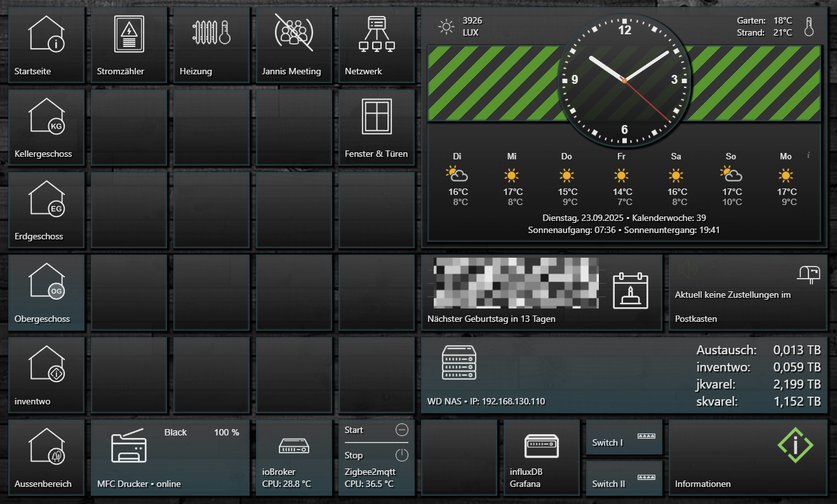Click the analog clock face

pyautogui.click(x=624, y=81)
